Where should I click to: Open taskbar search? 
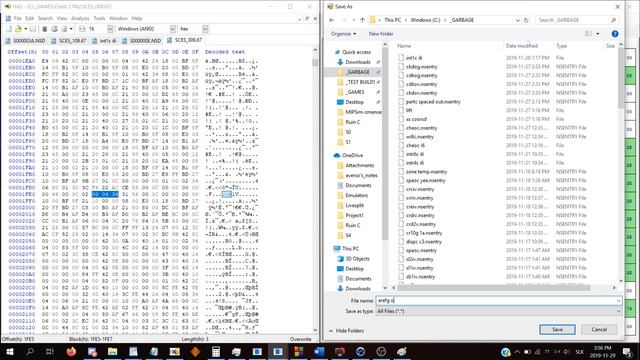(30, 351)
